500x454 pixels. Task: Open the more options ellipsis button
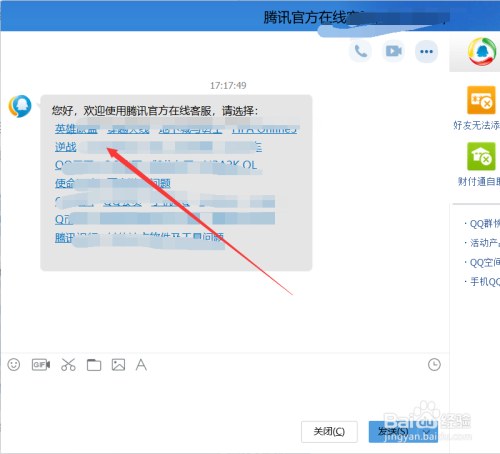[426, 51]
